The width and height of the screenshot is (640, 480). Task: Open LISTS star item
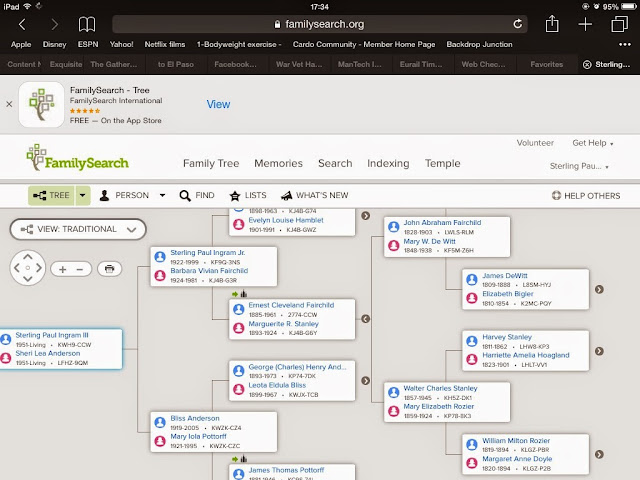248,196
